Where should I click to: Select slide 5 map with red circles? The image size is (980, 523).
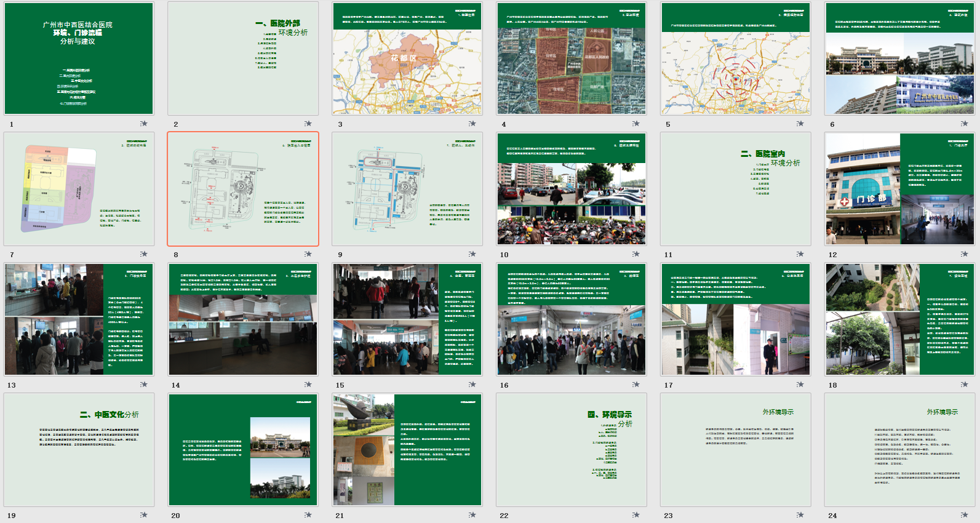(736, 58)
